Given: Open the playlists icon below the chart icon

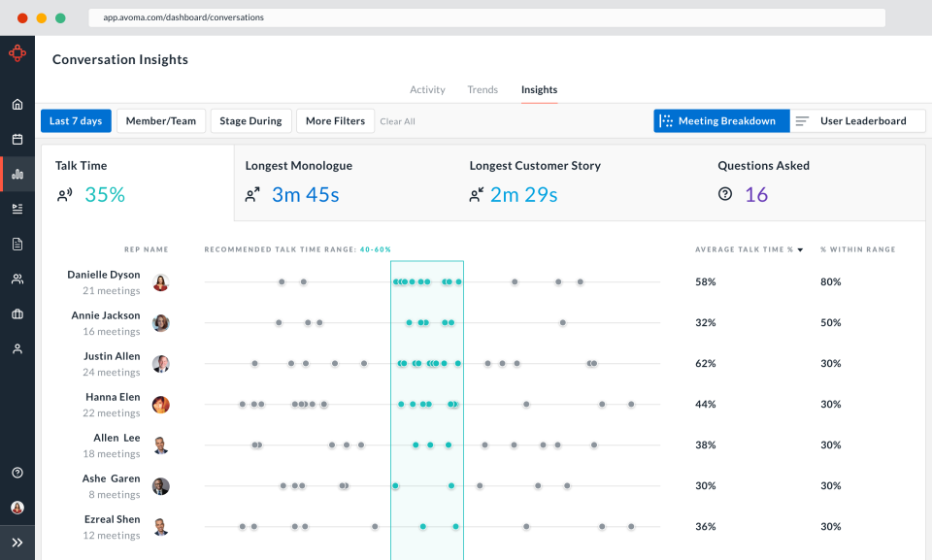Looking at the screenshot, I should (17, 208).
